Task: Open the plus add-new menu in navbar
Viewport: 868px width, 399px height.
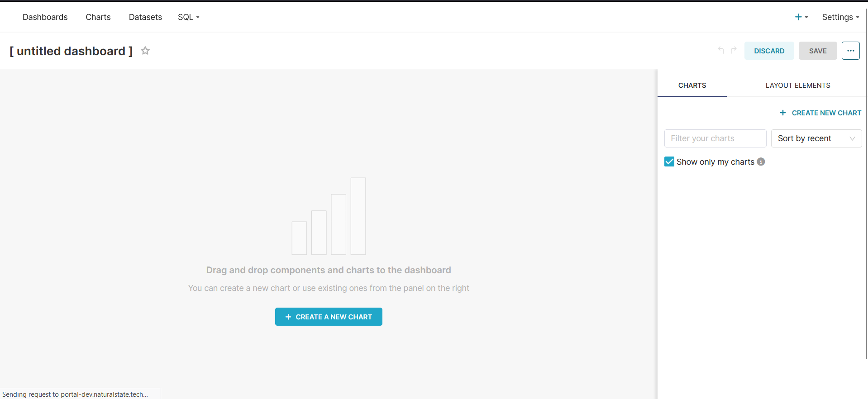Action: (x=801, y=17)
